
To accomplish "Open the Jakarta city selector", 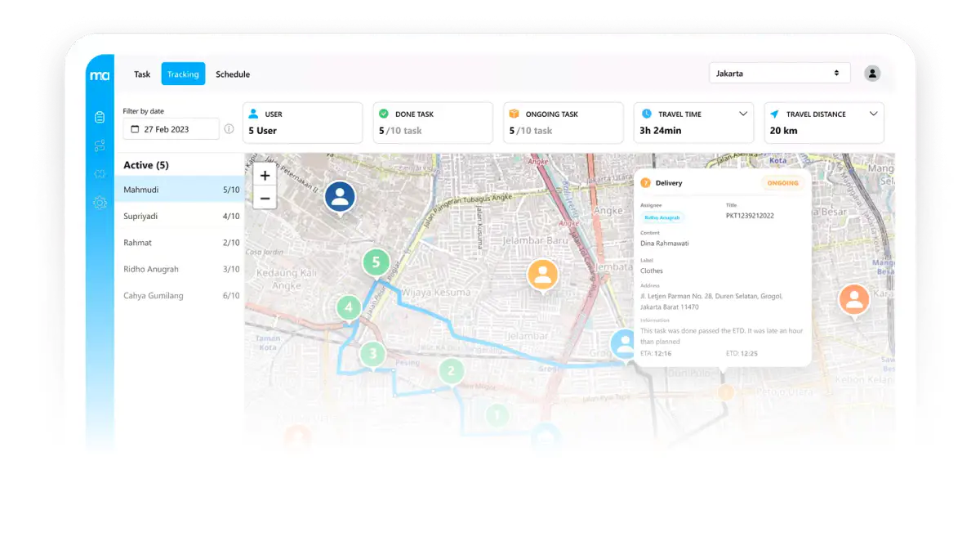I will point(779,73).
